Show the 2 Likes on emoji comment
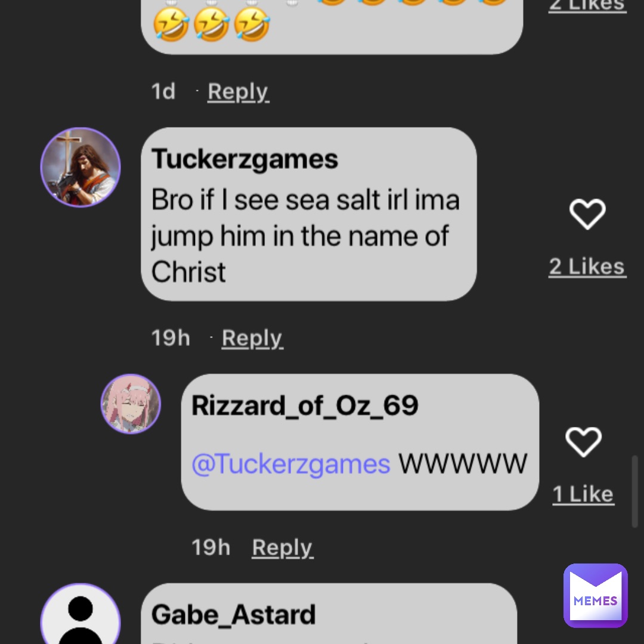 coord(587,6)
